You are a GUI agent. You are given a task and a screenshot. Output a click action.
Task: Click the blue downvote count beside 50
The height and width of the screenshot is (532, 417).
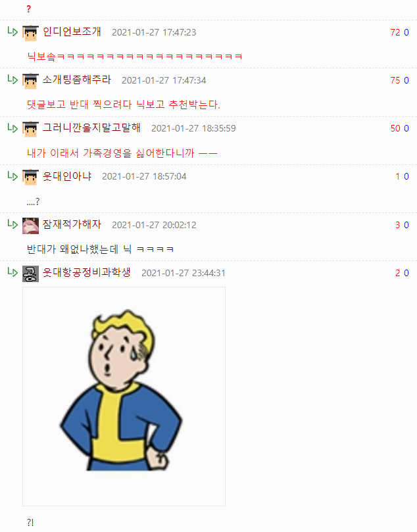406,129
